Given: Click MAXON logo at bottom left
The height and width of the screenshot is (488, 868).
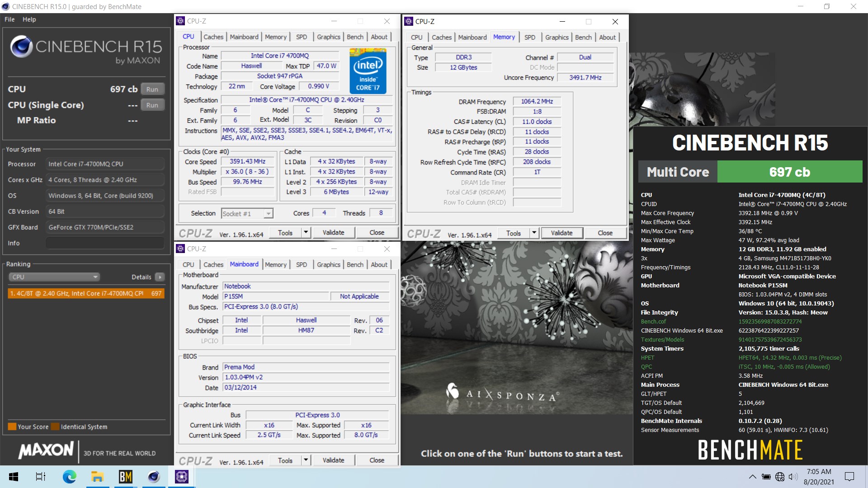Looking at the screenshot, I should 46,450.
